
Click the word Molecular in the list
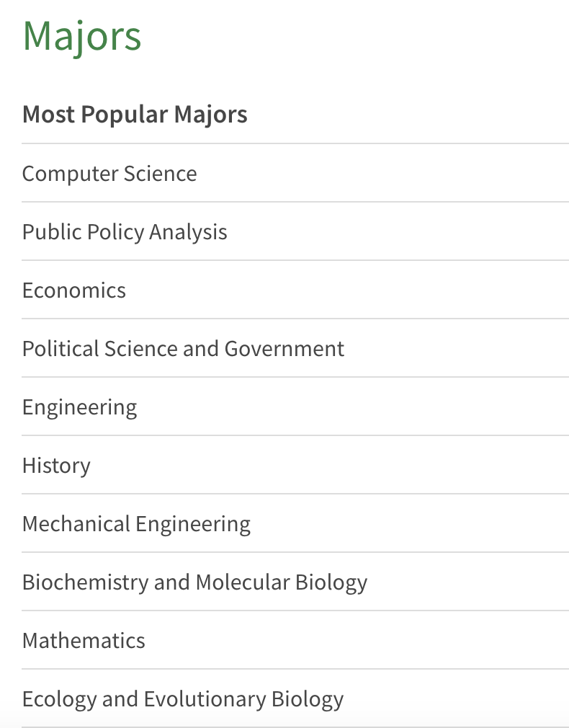point(243,582)
